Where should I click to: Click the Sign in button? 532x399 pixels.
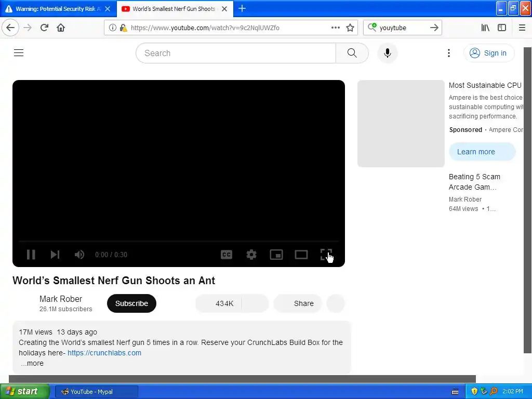coord(489,53)
